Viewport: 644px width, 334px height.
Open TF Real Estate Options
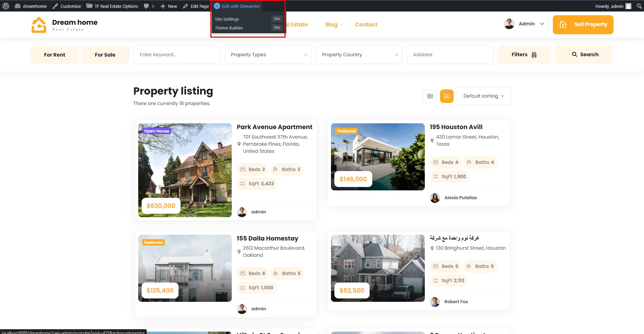click(x=112, y=6)
